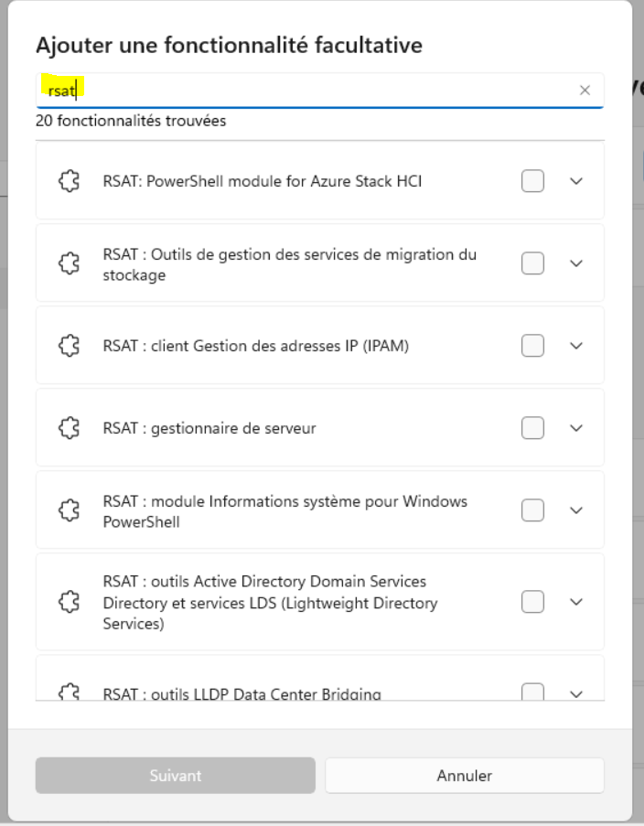Tick the Active Directory Domain Services tools checkbox
Screen dimensions: 644x826
(532, 602)
